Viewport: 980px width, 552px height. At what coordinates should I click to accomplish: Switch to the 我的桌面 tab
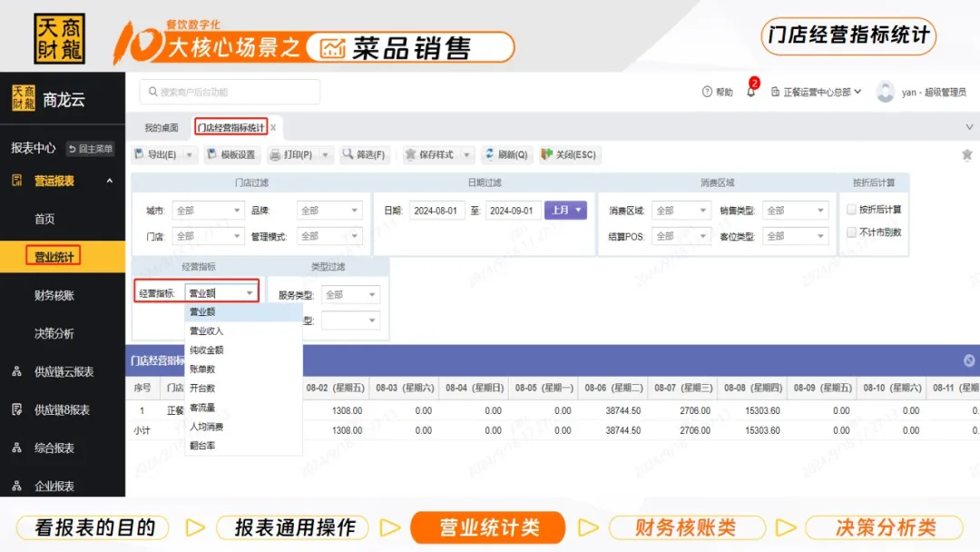(x=162, y=127)
